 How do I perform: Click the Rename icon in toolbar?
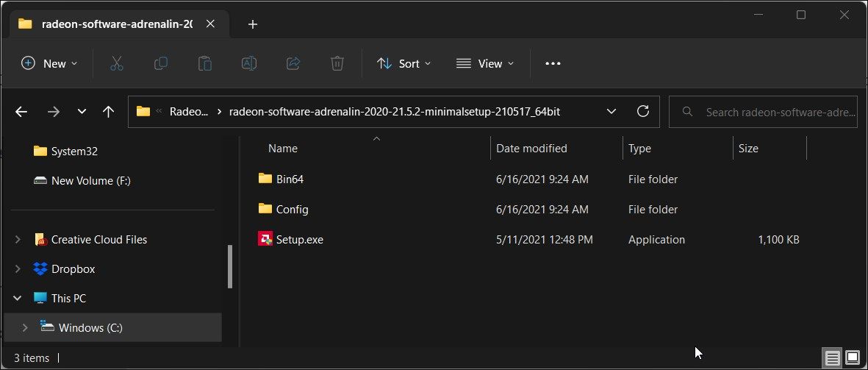pos(249,64)
